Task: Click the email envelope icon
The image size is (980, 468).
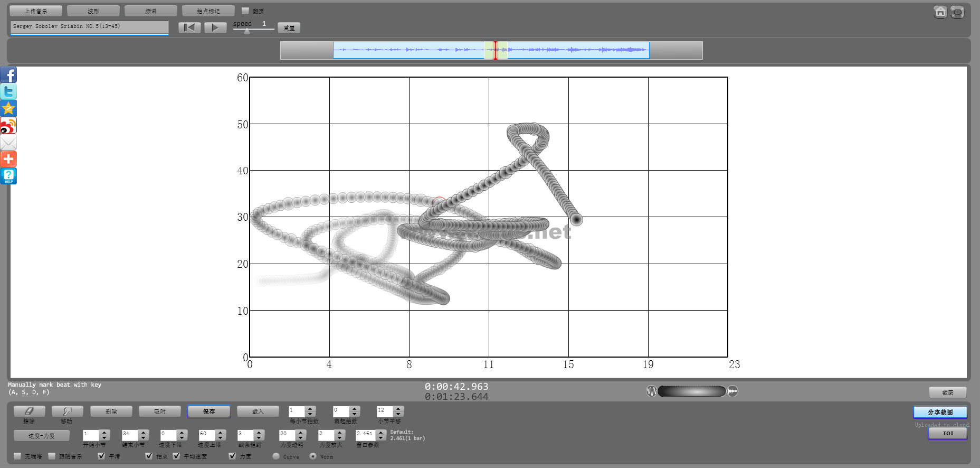Action: (x=8, y=142)
